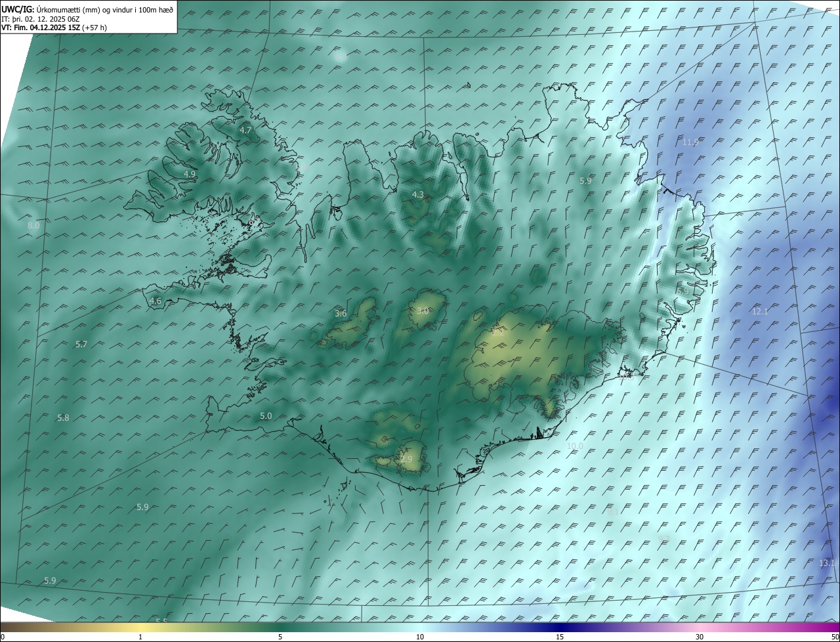The image size is (840, 642).
Task: Click the value 12.1 east of Iceland
Action: click(760, 311)
